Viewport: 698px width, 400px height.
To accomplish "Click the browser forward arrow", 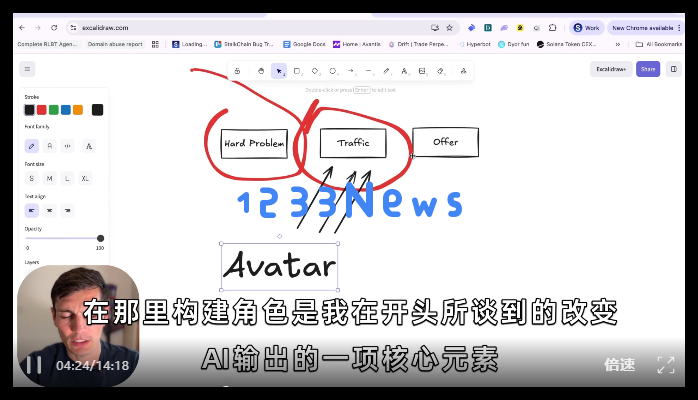I will [38, 28].
